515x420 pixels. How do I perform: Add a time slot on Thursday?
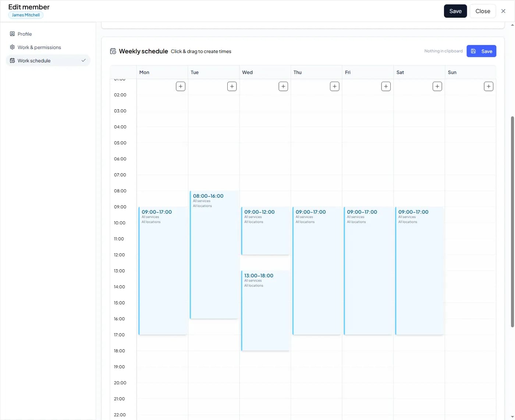pos(334,86)
